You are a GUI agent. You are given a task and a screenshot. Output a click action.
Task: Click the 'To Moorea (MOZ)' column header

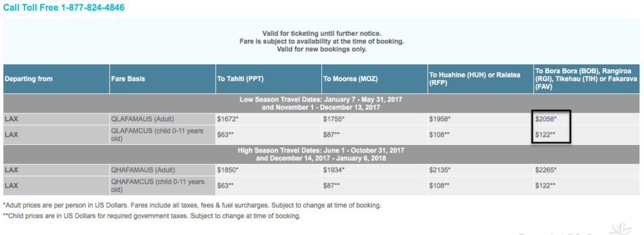[x=374, y=79]
